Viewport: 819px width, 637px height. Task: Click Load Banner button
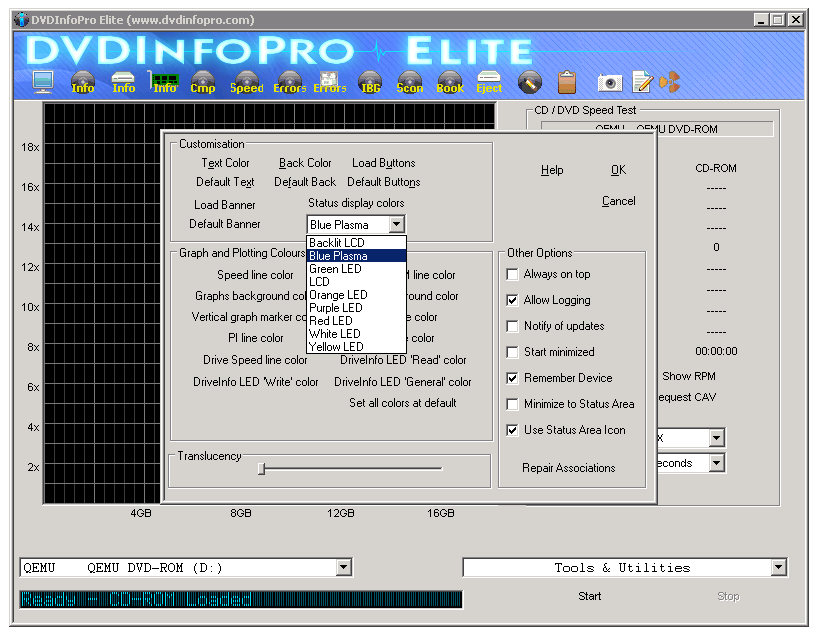tap(225, 205)
